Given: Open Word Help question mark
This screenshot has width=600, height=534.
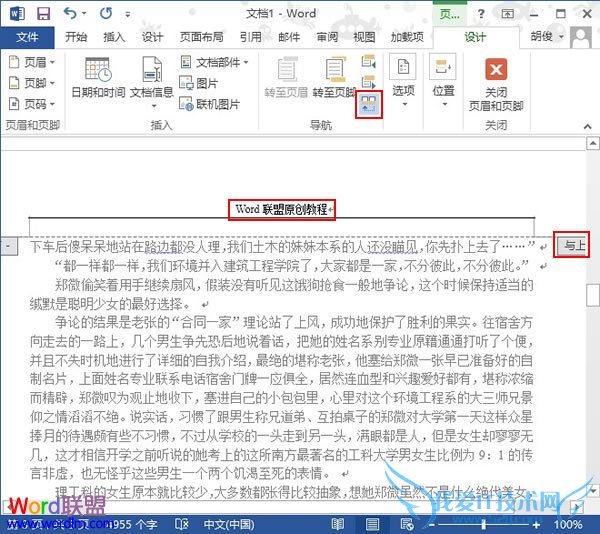Looking at the screenshot, I should [481, 14].
